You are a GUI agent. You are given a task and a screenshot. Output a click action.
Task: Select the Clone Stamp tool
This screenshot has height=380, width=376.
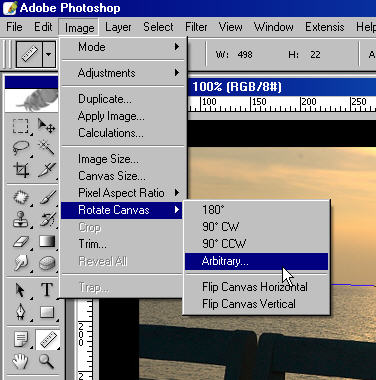(x=21, y=220)
